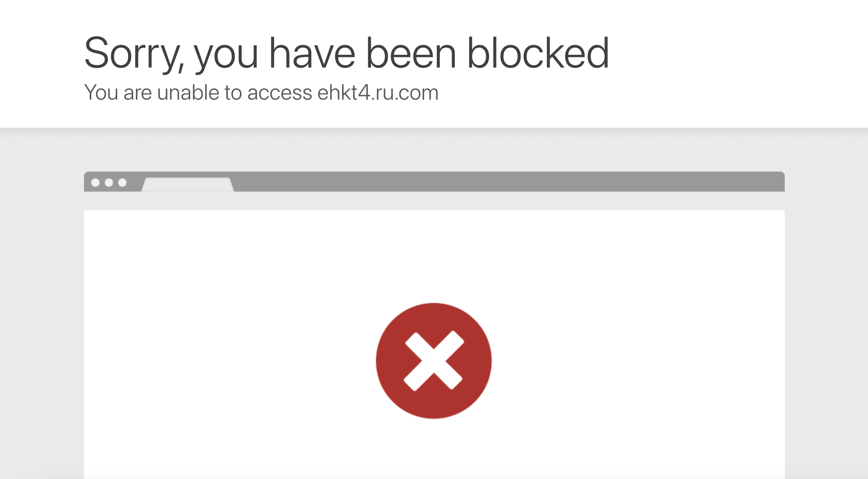Click the first white dot in illustrated browser
Image resolution: width=868 pixels, height=479 pixels.
coord(95,183)
